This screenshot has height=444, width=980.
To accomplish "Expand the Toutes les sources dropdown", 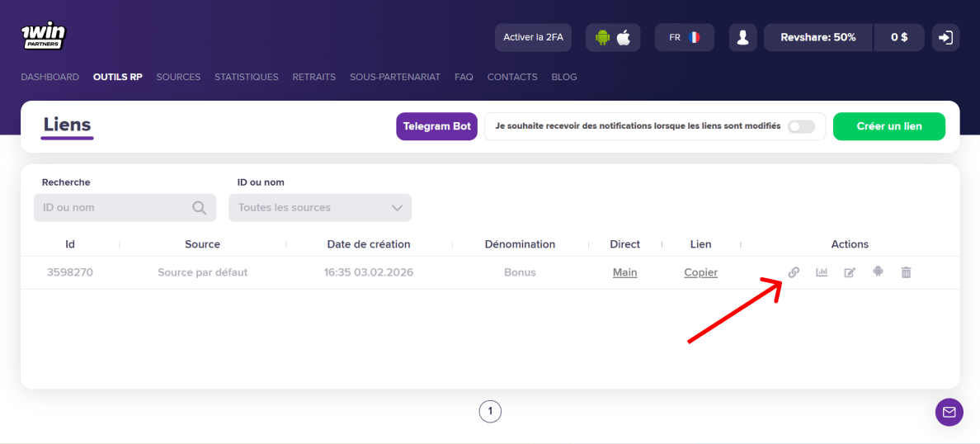I will (x=320, y=208).
